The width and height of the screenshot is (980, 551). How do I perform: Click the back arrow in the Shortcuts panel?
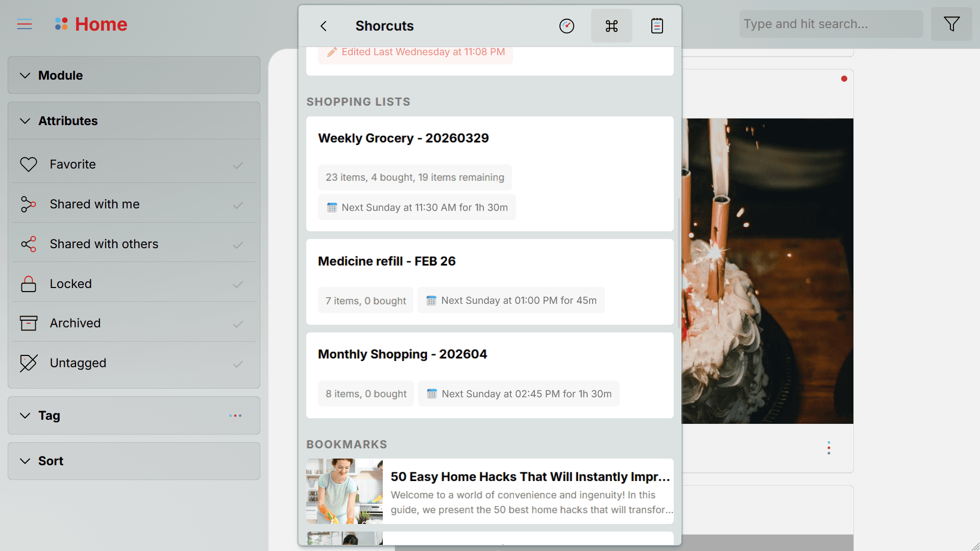[324, 26]
